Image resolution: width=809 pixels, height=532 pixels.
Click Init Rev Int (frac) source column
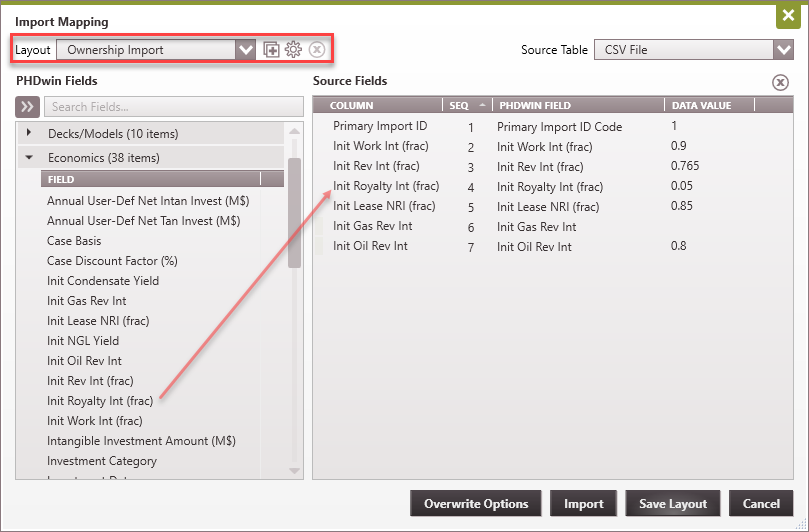tap(376, 166)
